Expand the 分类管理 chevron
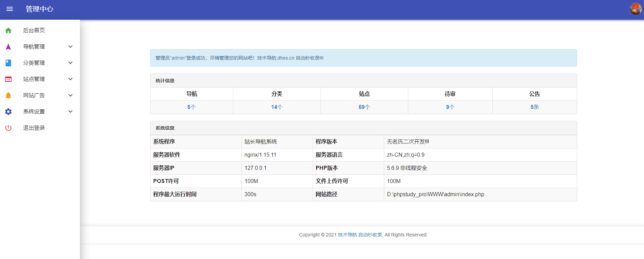The height and width of the screenshot is (259, 644). [x=70, y=63]
